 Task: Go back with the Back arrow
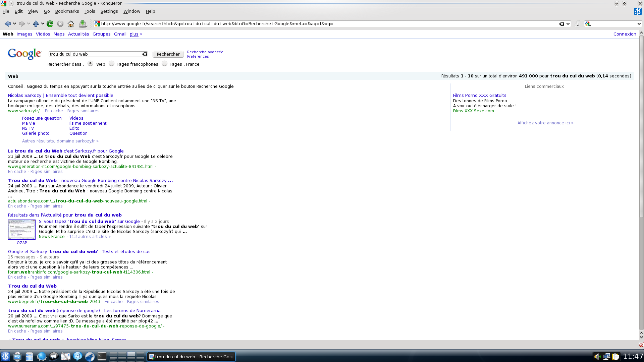(x=8, y=24)
